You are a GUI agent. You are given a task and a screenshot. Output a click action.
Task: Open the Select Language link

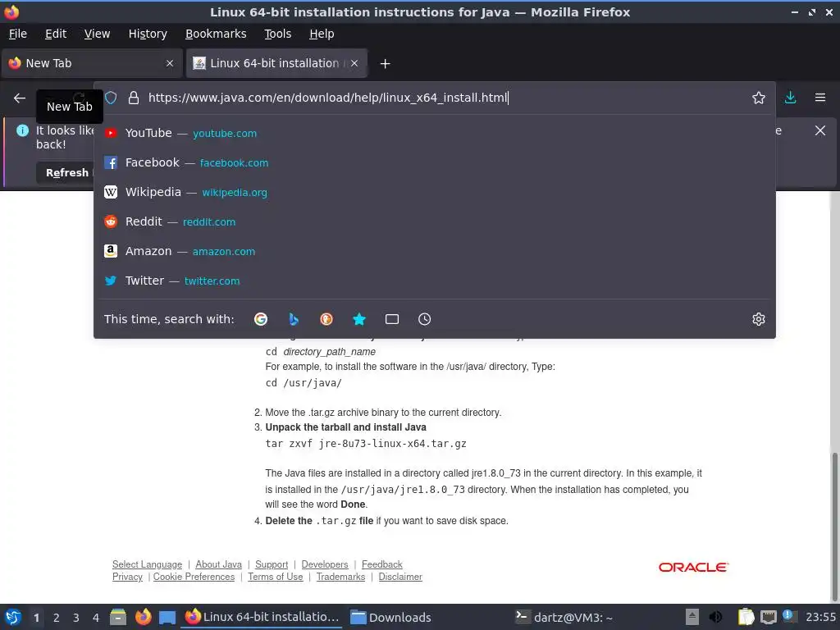(x=148, y=564)
